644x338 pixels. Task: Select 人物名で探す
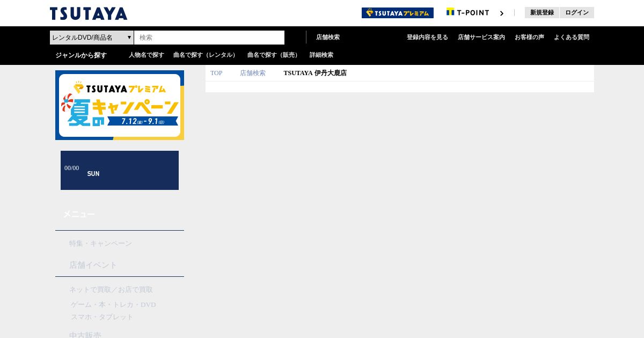pyautogui.click(x=147, y=55)
